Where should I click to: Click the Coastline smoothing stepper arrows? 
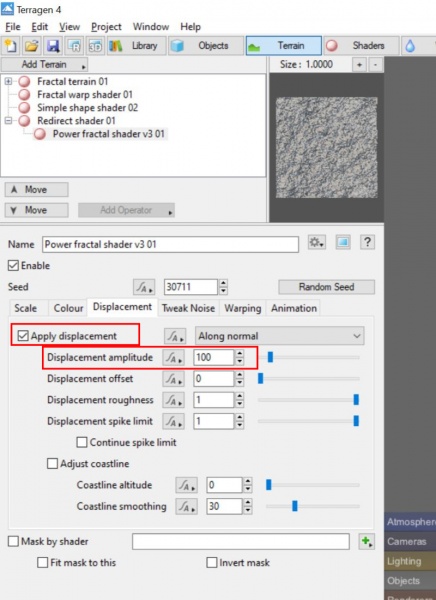248,506
